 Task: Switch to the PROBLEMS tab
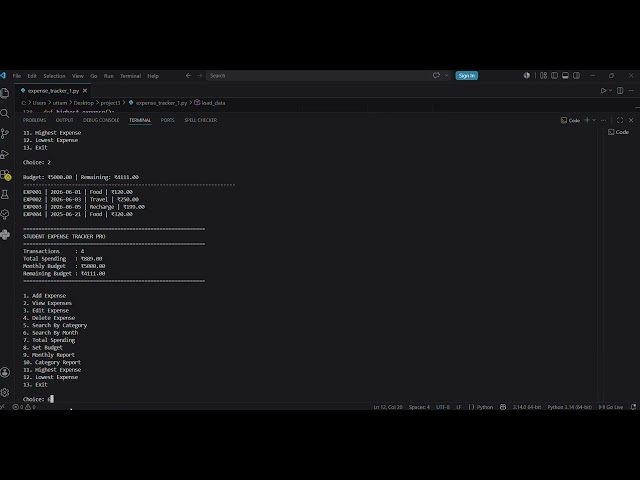[34, 120]
